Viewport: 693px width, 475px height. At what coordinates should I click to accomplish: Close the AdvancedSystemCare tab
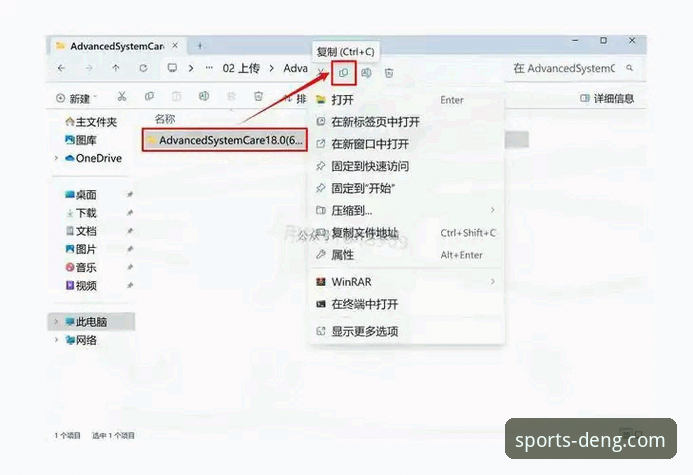pos(175,46)
